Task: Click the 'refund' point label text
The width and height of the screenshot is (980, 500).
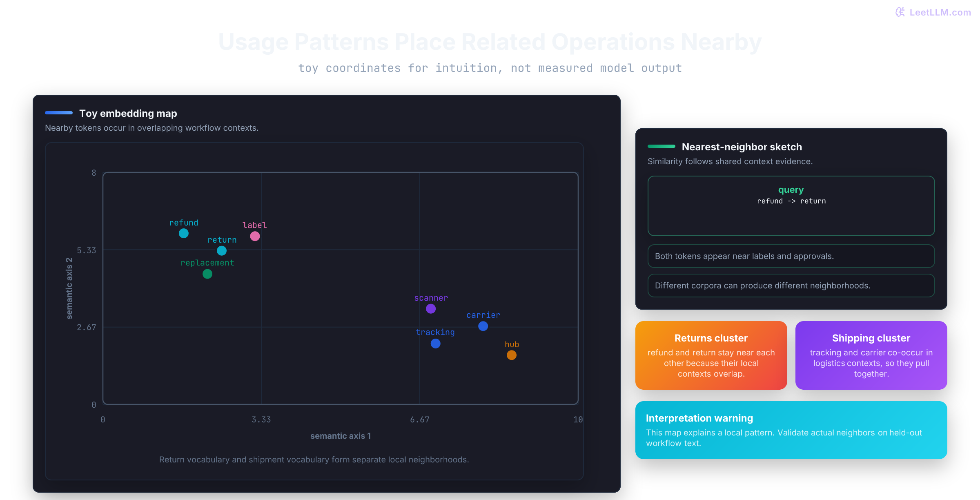Action: click(184, 223)
